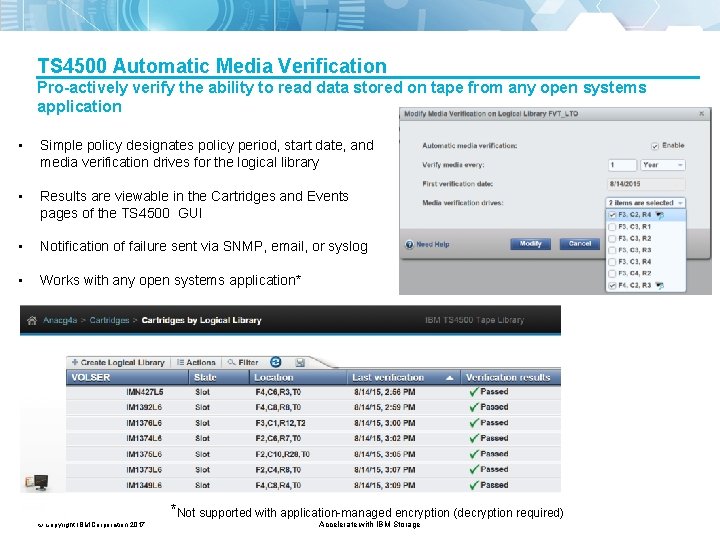Click sort arrow in Last verification header

click(x=450, y=377)
